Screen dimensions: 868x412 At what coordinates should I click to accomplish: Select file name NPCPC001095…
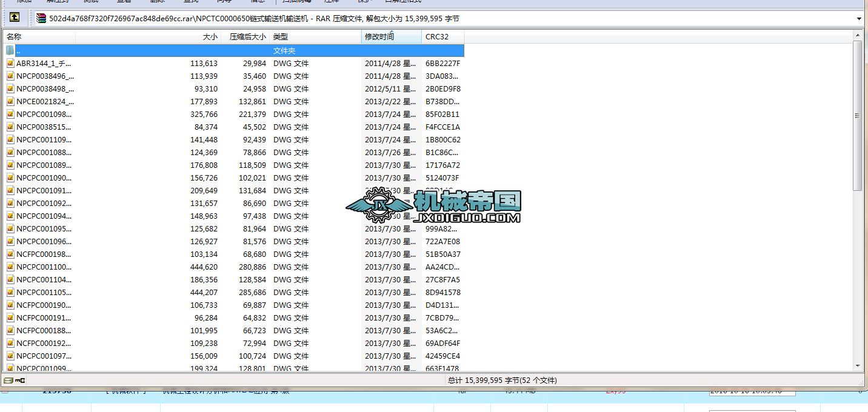pos(44,229)
